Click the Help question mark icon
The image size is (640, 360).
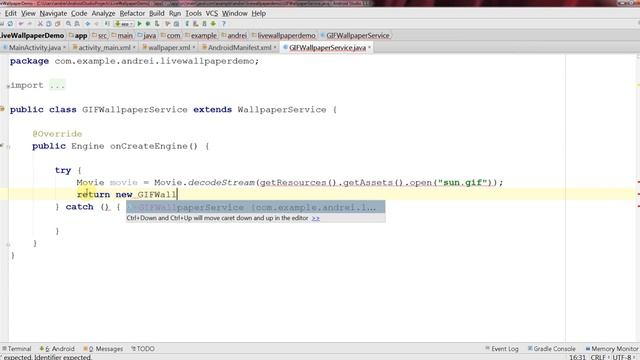tap(224, 24)
